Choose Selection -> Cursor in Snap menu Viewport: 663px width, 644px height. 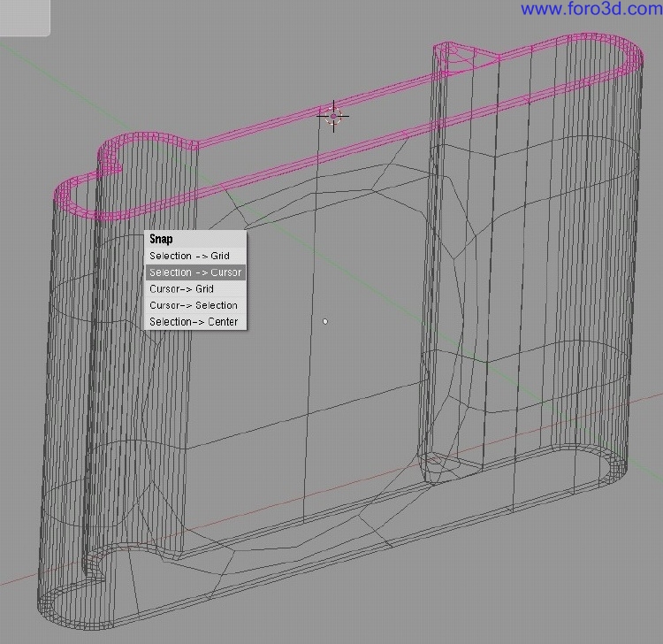point(195,272)
